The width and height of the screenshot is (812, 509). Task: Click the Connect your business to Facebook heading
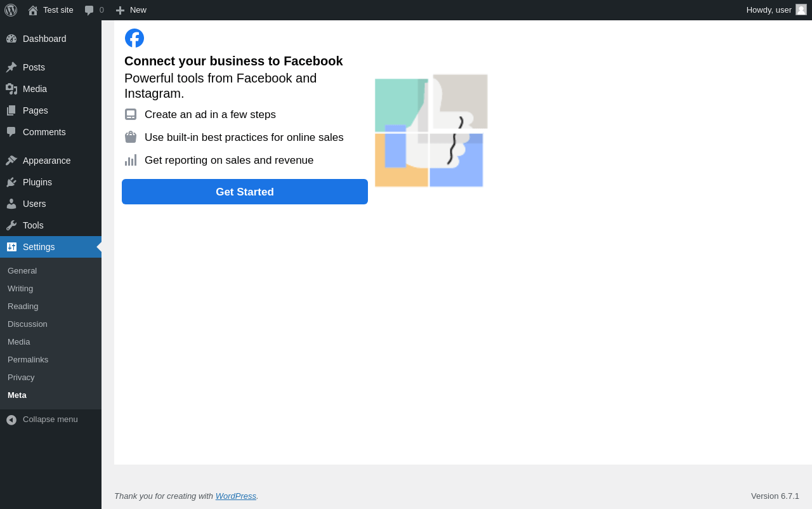click(x=233, y=61)
